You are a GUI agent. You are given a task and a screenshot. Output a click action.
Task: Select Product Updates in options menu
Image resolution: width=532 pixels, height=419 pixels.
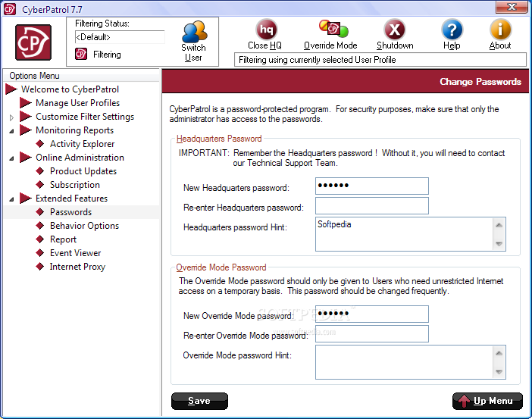(83, 171)
